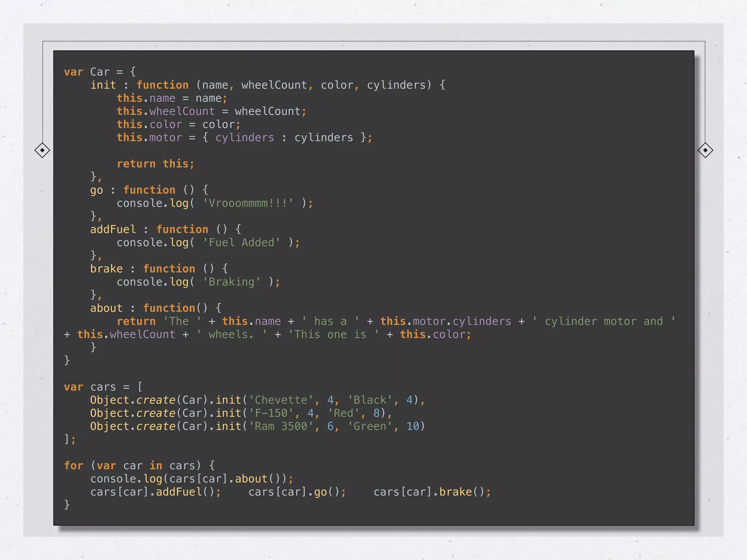Click the 'cylinder motor and' string
Image resolution: width=747 pixels, height=560 pixels.
(x=604, y=321)
